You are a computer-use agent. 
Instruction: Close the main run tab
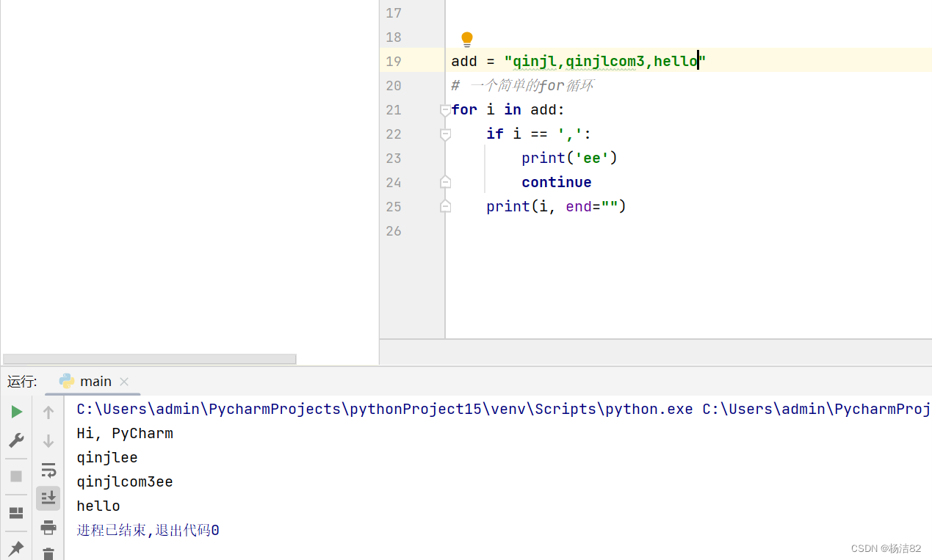(123, 381)
